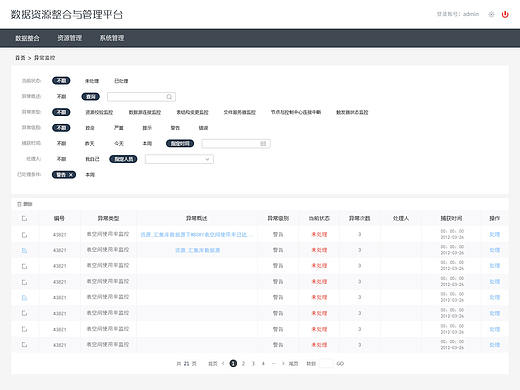520x390 pixels.
Task: Uncheck the blue checkbox in the fifth table row
Action: (24, 298)
